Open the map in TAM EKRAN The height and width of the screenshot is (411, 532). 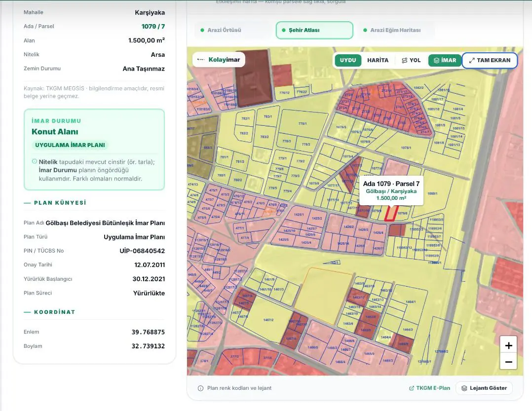click(x=490, y=60)
